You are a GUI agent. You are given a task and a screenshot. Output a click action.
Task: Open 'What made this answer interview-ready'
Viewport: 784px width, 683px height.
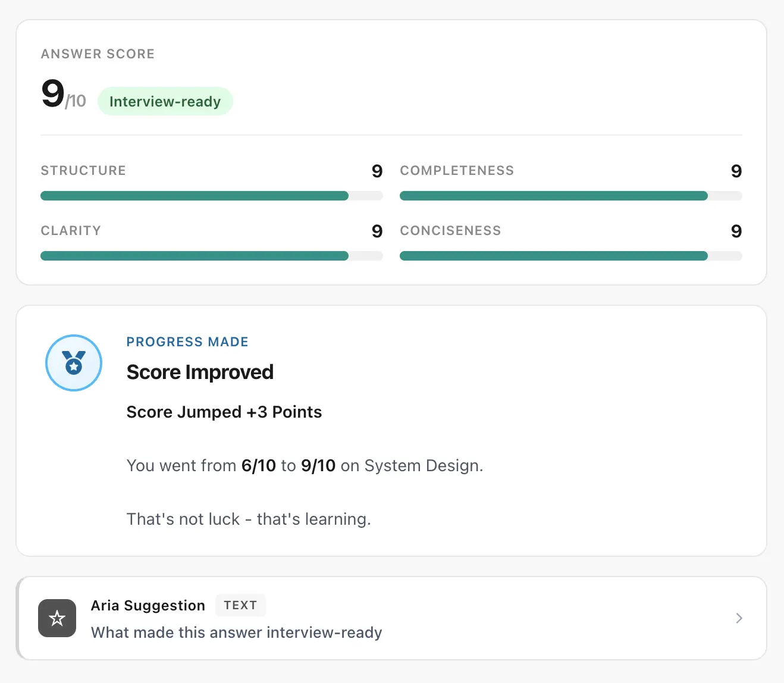[x=236, y=632]
